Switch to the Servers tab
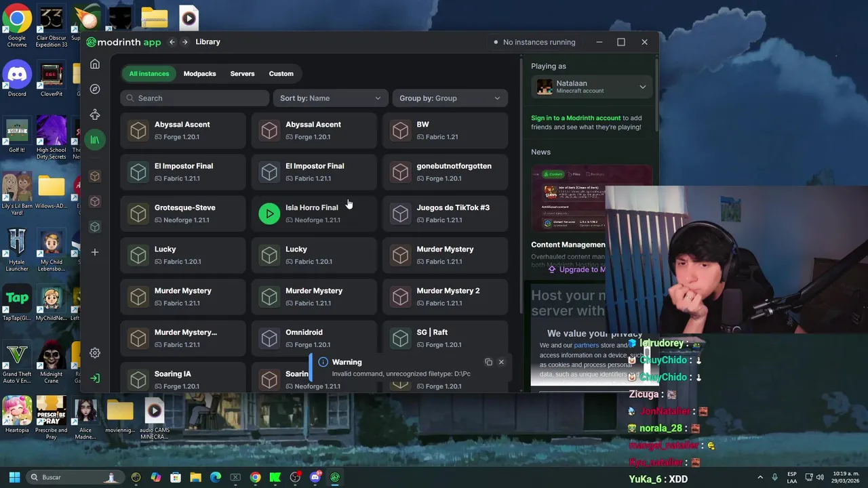Screen dimensions: 868x488 242,74
